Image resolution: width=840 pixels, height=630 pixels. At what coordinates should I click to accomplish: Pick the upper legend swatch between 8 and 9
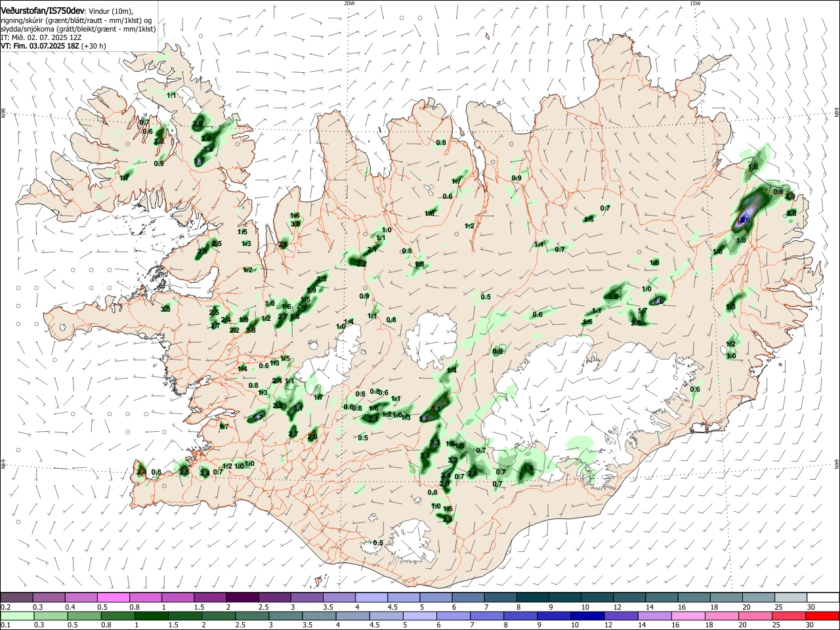click(533, 597)
